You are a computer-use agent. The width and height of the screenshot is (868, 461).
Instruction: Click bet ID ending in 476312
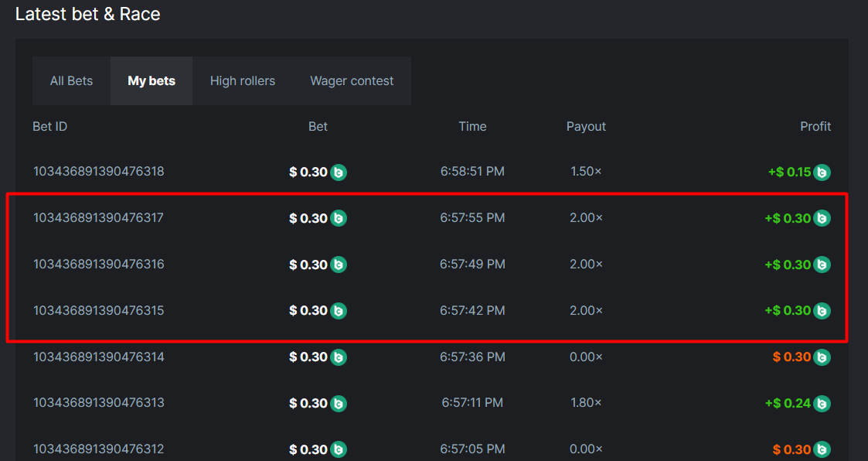(98, 449)
